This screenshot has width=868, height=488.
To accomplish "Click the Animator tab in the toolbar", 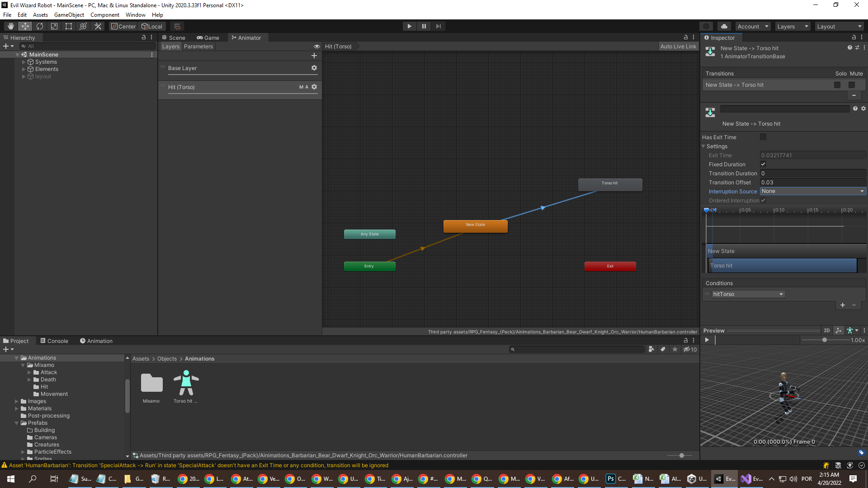I will pos(249,37).
